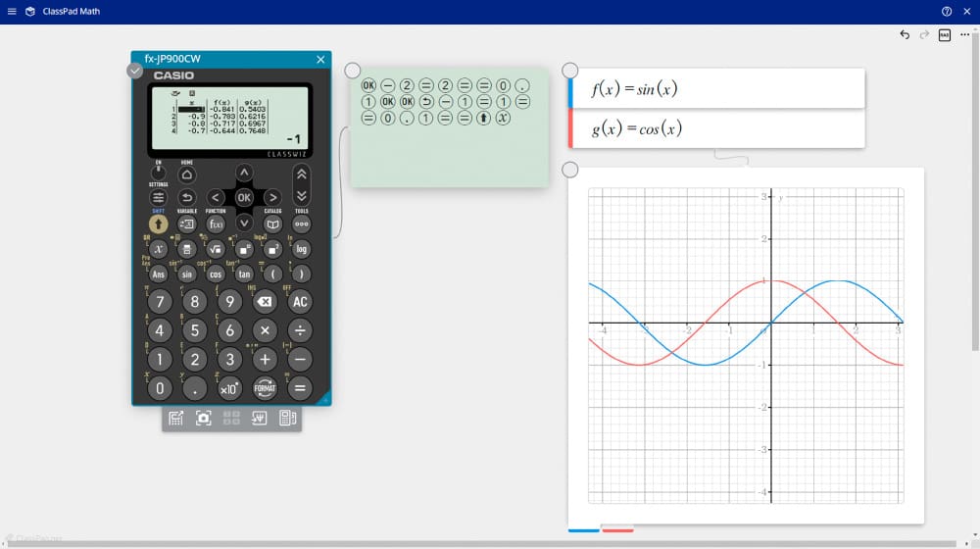Screen dimensions: 980x549
Task: Click the g(x) = cos(x) expression
Action: click(x=637, y=128)
